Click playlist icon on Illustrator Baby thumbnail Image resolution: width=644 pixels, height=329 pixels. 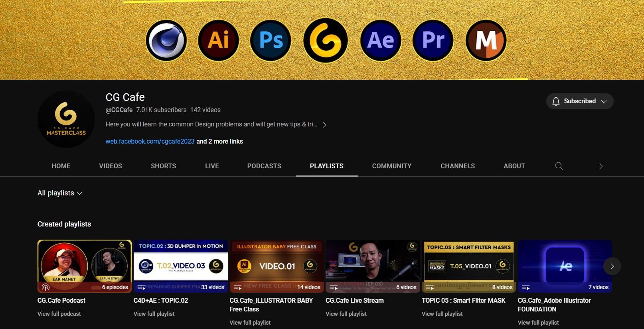pyautogui.click(x=238, y=287)
